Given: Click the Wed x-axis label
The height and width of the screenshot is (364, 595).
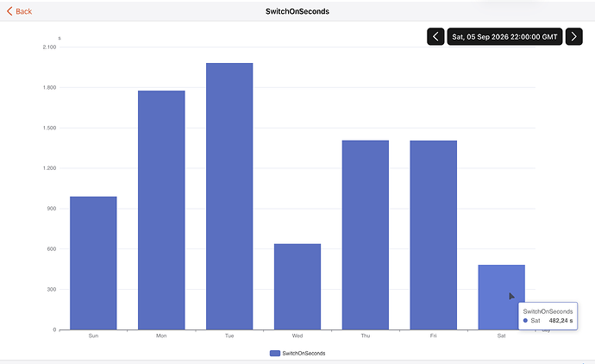Looking at the screenshot, I should [297, 336].
